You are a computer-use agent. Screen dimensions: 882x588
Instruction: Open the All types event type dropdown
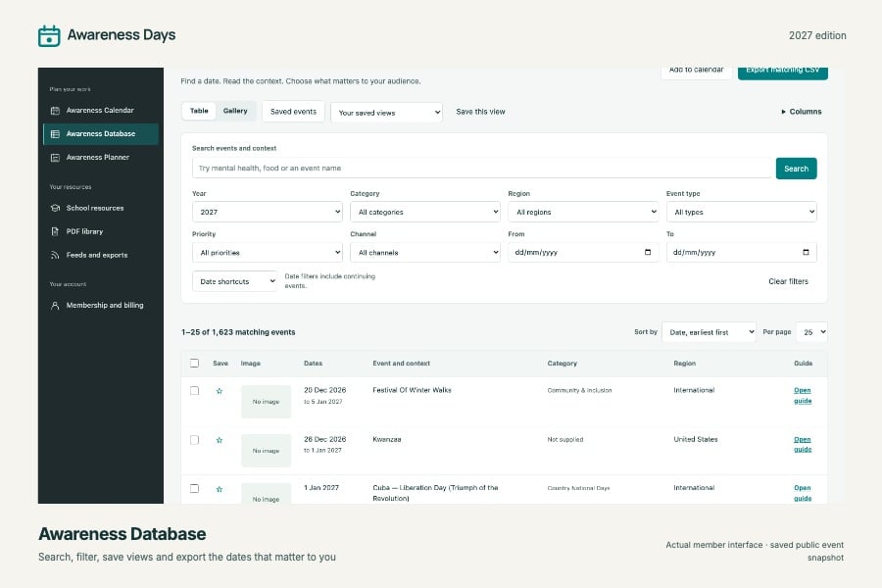point(742,212)
